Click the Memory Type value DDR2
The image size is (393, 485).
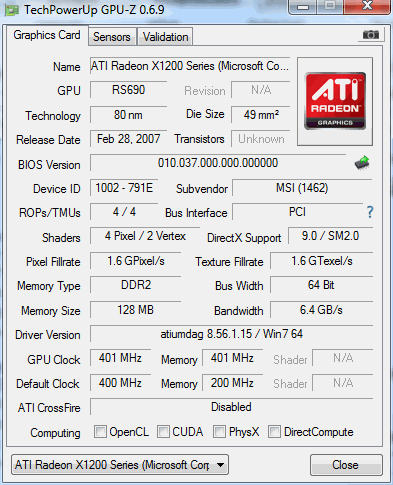pyautogui.click(x=136, y=285)
